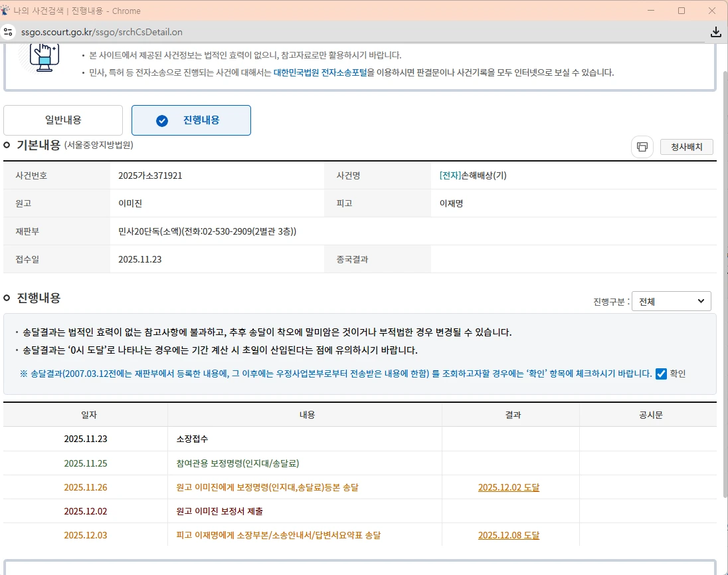Click the case number 2025가소371921
The height and width of the screenshot is (575, 728).
pos(150,175)
